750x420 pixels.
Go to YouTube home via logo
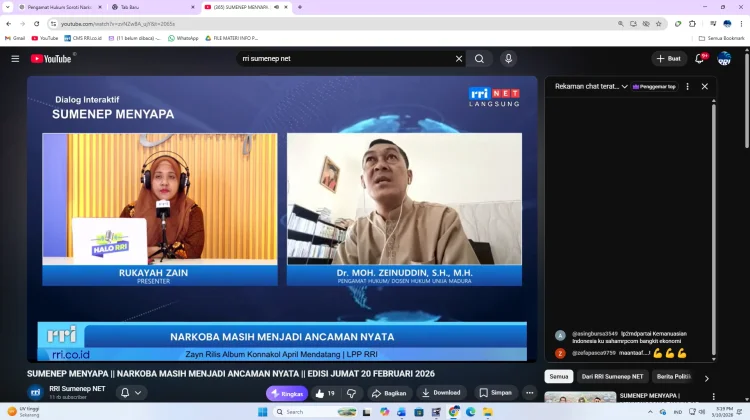click(x=51, y=59)
